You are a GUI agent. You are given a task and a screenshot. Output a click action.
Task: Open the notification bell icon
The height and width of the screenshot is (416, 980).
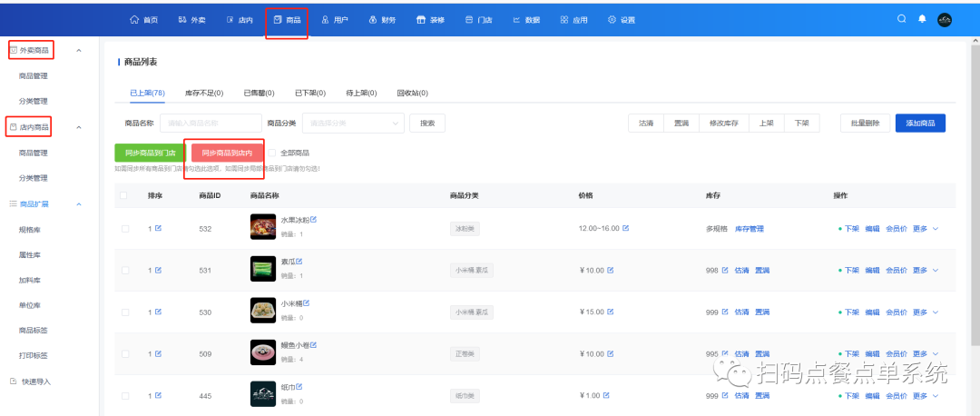pos(923,19)
